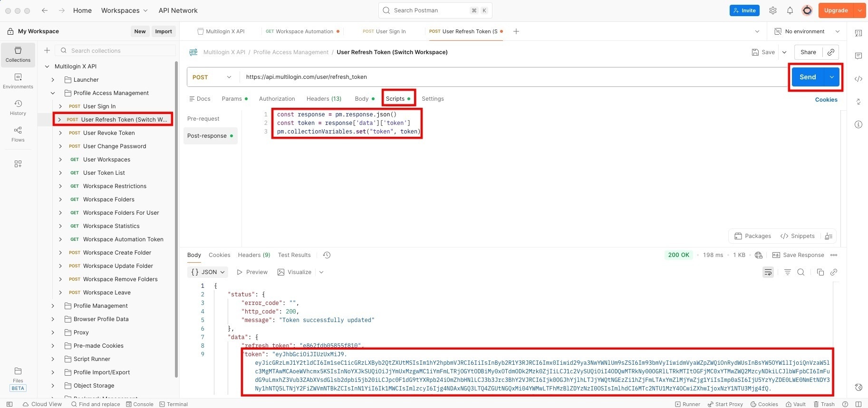
Task: Click the Search Postman bar
Action: (435, 10)
